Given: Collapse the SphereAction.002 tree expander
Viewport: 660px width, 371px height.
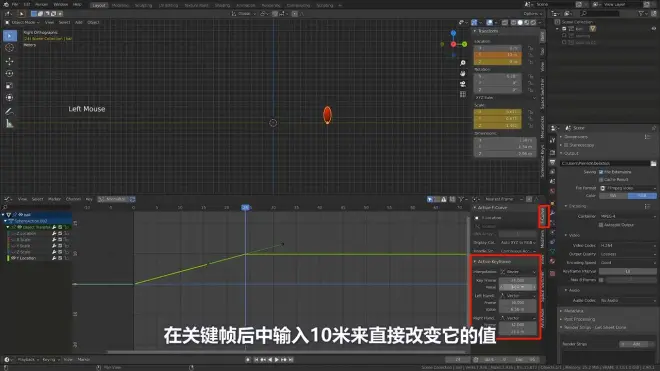Looking at the screenshot, I should coord(6,221).
